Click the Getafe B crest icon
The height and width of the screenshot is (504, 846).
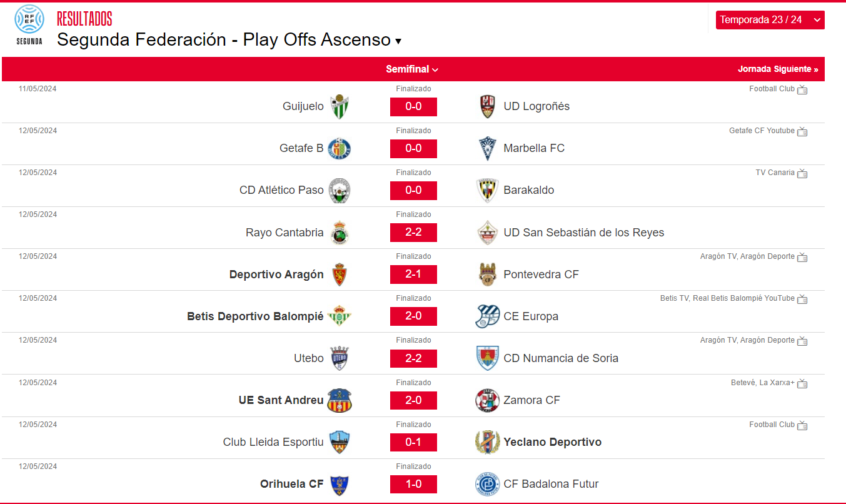(340, 148)
